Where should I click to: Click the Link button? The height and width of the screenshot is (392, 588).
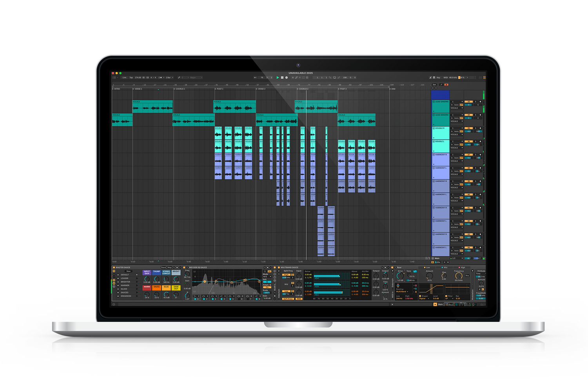124,78
